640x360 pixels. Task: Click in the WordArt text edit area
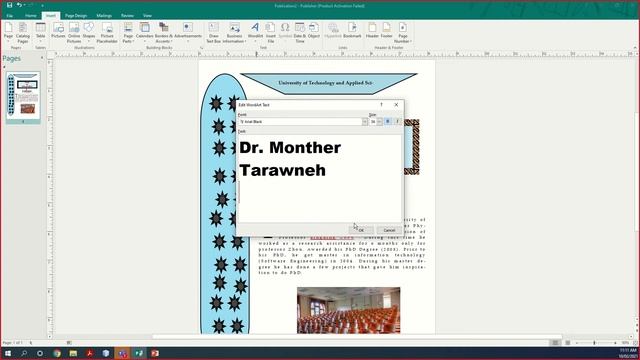click(x=320, y=178)
